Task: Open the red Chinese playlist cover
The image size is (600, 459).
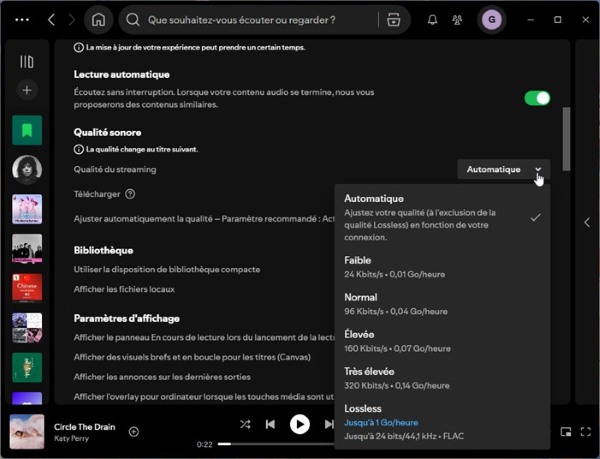Action: point(27,288)
